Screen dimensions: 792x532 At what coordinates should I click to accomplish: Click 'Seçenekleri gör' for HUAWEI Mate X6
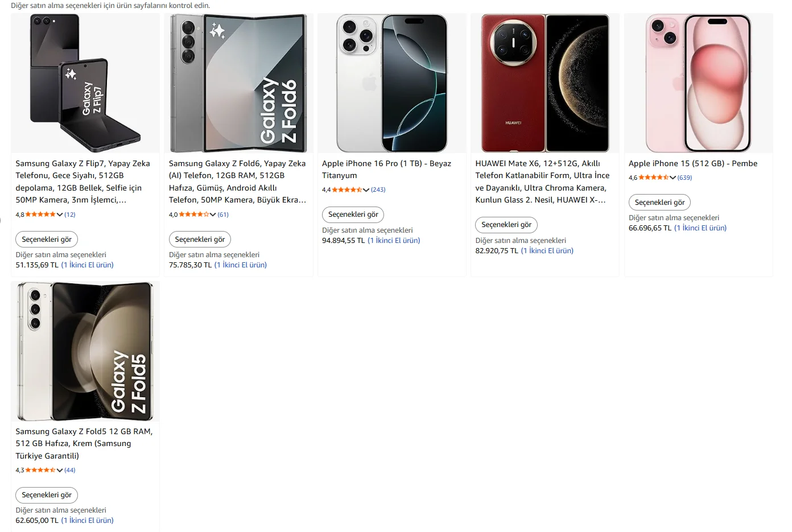click(506, 225)
